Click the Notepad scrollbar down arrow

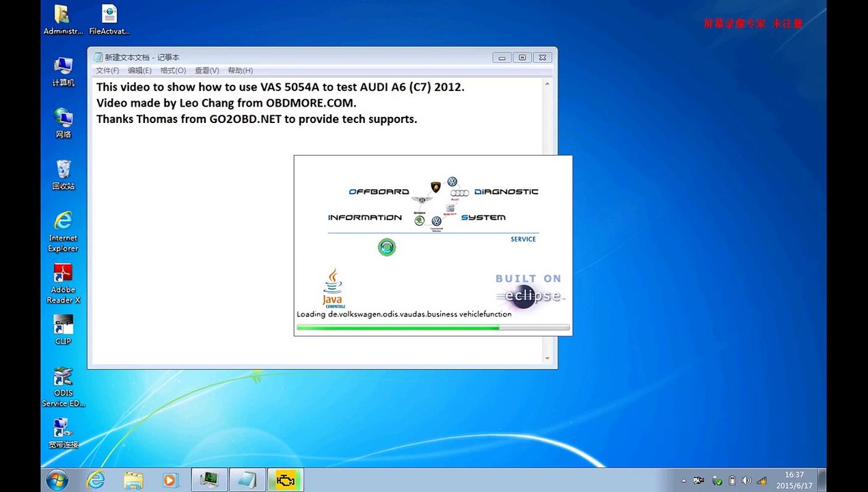pyautogui.click(x=547, y=359)
